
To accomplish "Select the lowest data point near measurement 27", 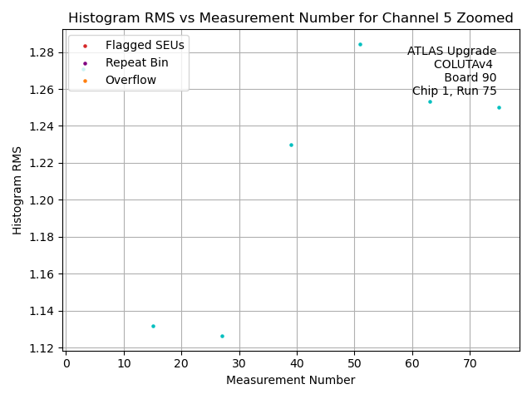I will (x=222, y=336).
